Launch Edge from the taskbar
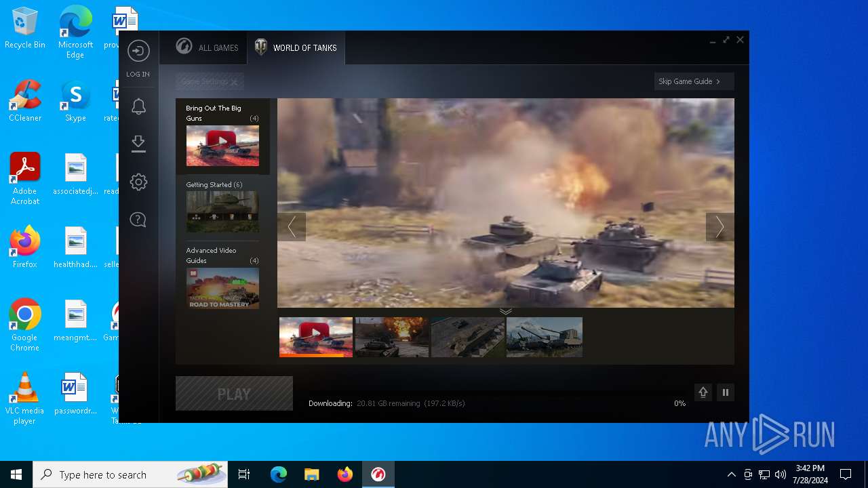The image size is (868, 488). pos(278,474)
